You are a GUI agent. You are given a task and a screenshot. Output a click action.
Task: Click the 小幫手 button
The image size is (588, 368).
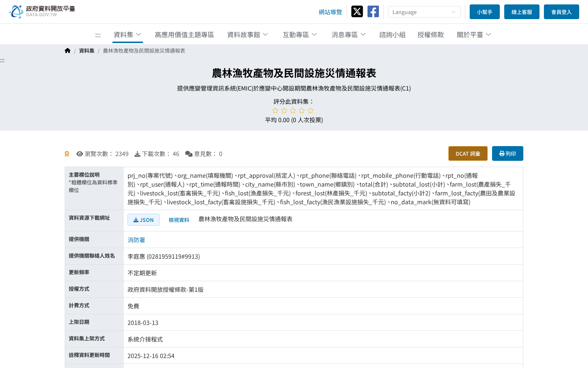click(x=485, y=12)
